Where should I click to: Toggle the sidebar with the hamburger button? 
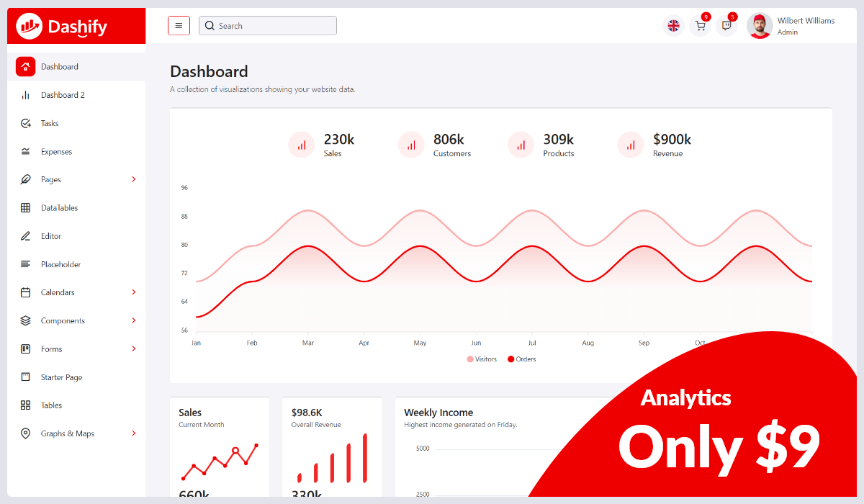pyautogui.click(x=179, y=25)
